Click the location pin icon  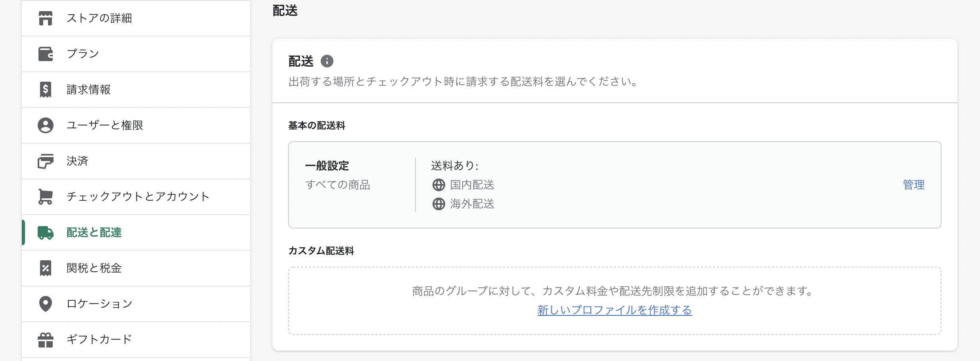46,304
